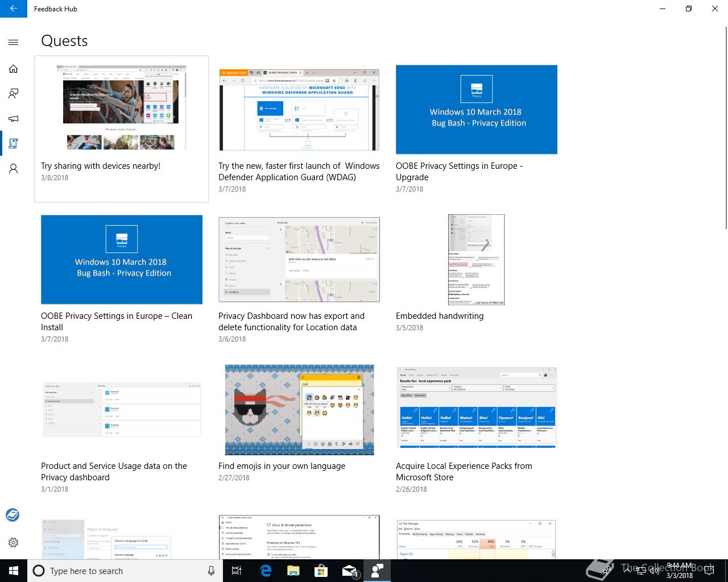Click the back arrow in Feedback Hub
The height and width of the screenshot is (582, 728).
[x=14, y=9]
